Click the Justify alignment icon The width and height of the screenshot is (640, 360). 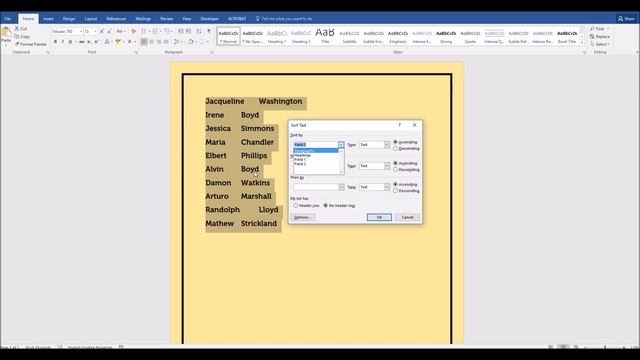166,42
